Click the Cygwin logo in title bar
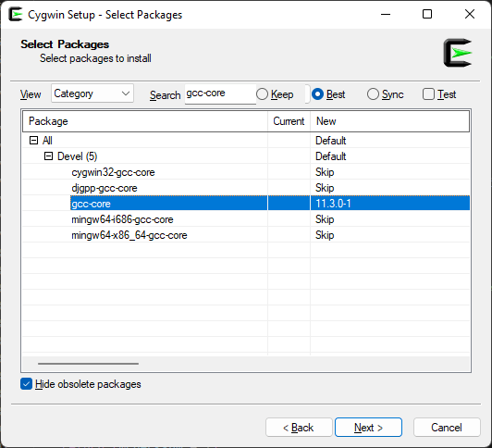Viewport: 492px width, 448px height. pyautogui.click(x=16, y=15)
